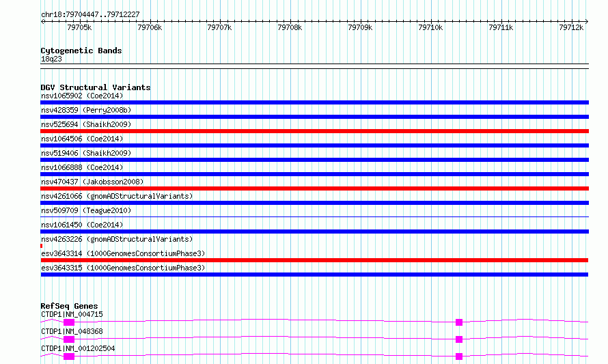Image resolution: width=608 pixels, height=364 pixels.
Task: Click the blue bar of nsv519406
Action: 314,160
